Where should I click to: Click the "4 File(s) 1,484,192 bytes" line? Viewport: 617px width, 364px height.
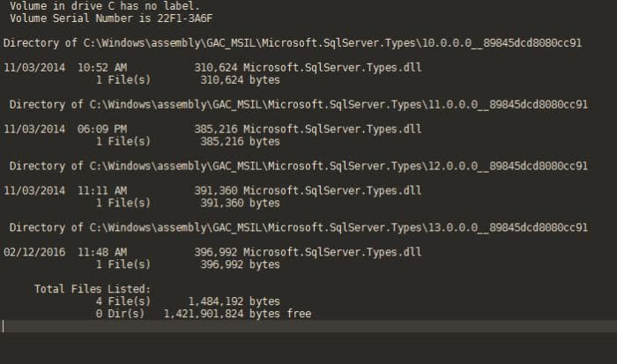click(188, 301)
